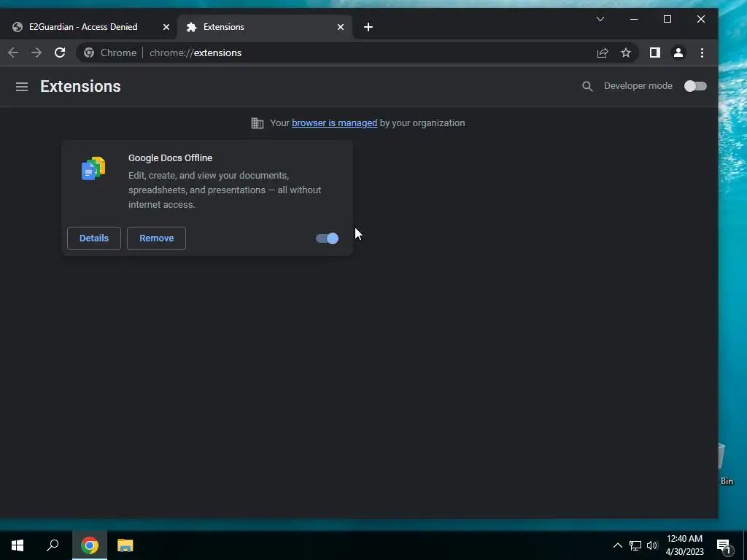The image size is (747, 560).
Task: Select the Extensions browser tab
Action: coord(264,27)
